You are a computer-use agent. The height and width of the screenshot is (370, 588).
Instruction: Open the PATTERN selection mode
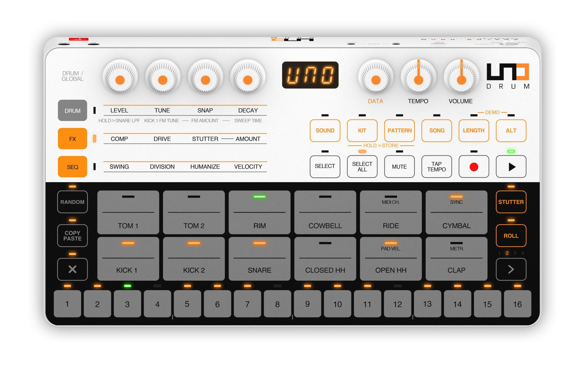[x=399, y=130]
